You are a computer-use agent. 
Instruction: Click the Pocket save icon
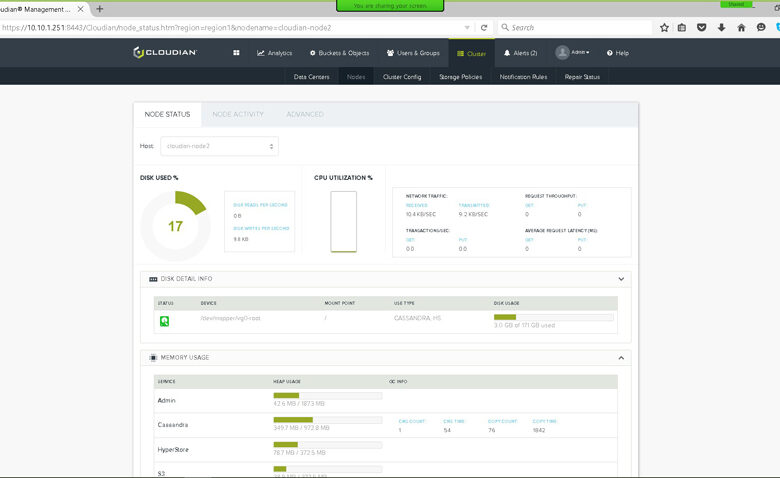pyautogui.click(x=701, y=28)
